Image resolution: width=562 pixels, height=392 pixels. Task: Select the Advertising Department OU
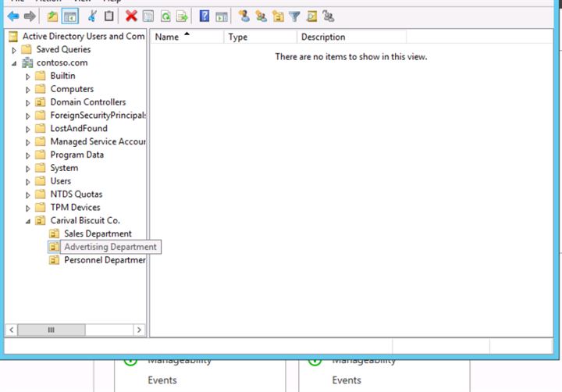(x=109, y=247)
